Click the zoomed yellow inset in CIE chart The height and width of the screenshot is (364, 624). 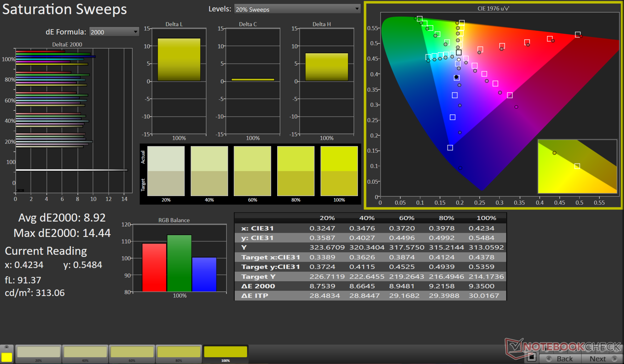577,166
